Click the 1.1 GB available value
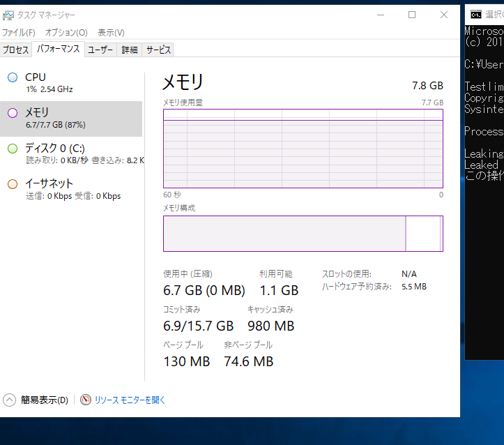This screenshot has height=445, width=504. (279, 290)
